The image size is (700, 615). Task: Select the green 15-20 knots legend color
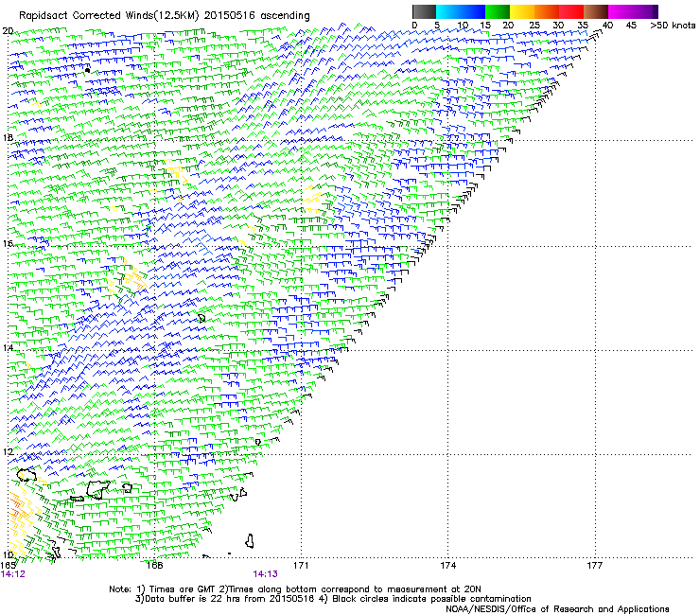tap(498, 11)
